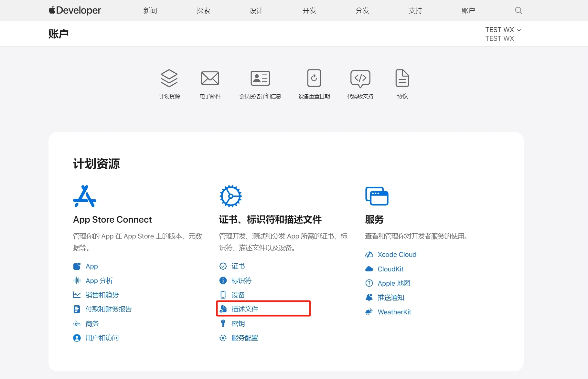Click the 代码级支持 label

point(360,96)
